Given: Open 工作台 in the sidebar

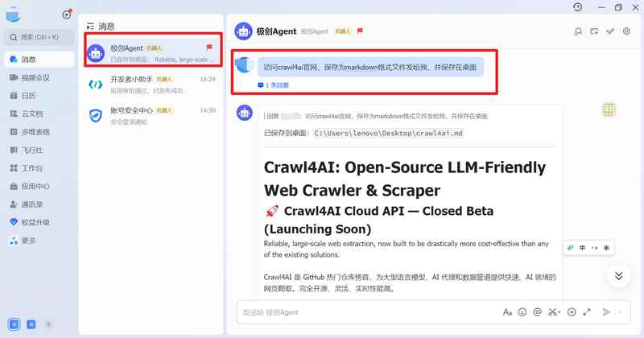Looking at the screenshot, I should pyautogui.click(x=39, y=168).
